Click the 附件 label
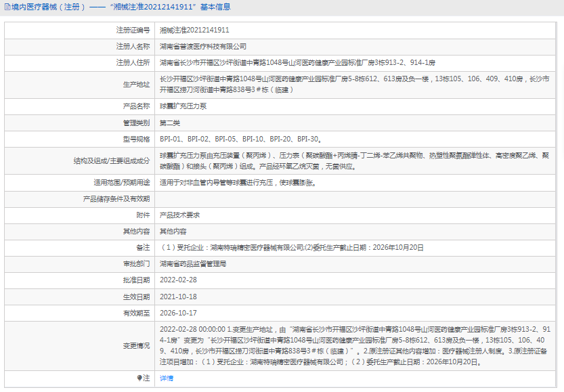This screenshot has width=564, height=392. (143, 215)
